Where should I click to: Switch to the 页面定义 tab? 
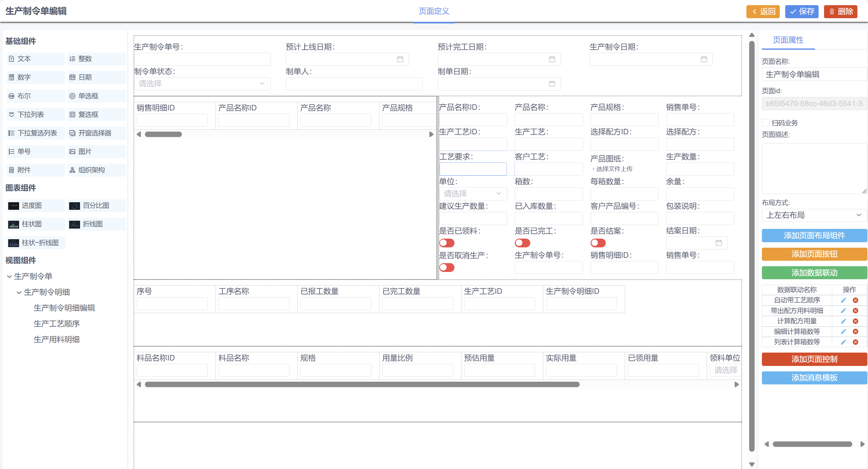(x=434, y=11)
